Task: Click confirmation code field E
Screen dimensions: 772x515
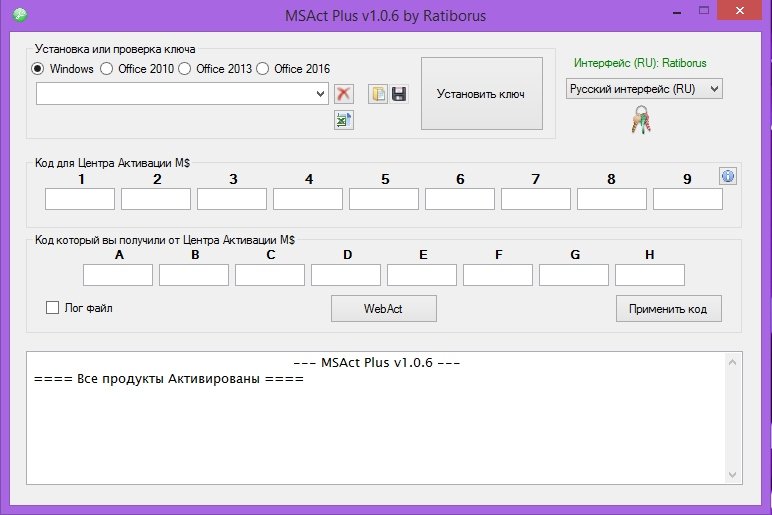Action: pos(422,275)
